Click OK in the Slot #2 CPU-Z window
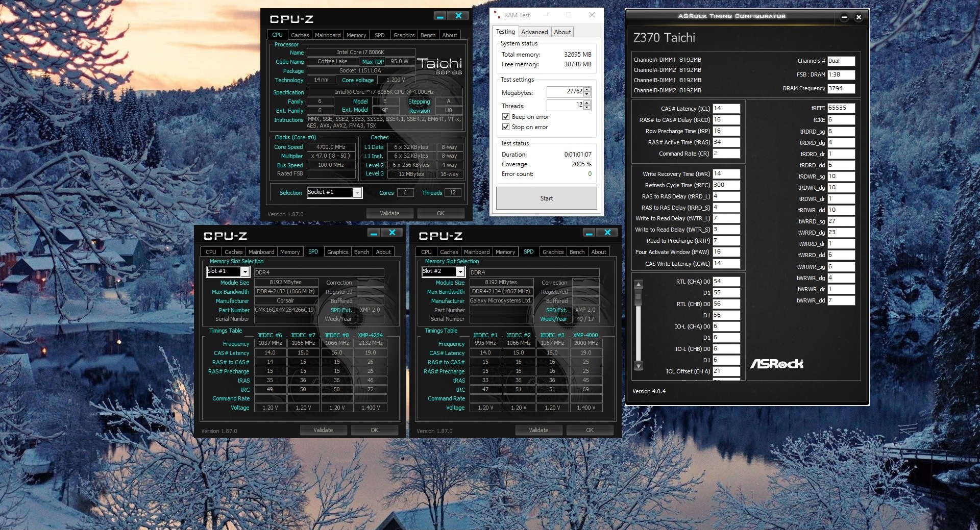980x530 pixels. click(590, 430)
